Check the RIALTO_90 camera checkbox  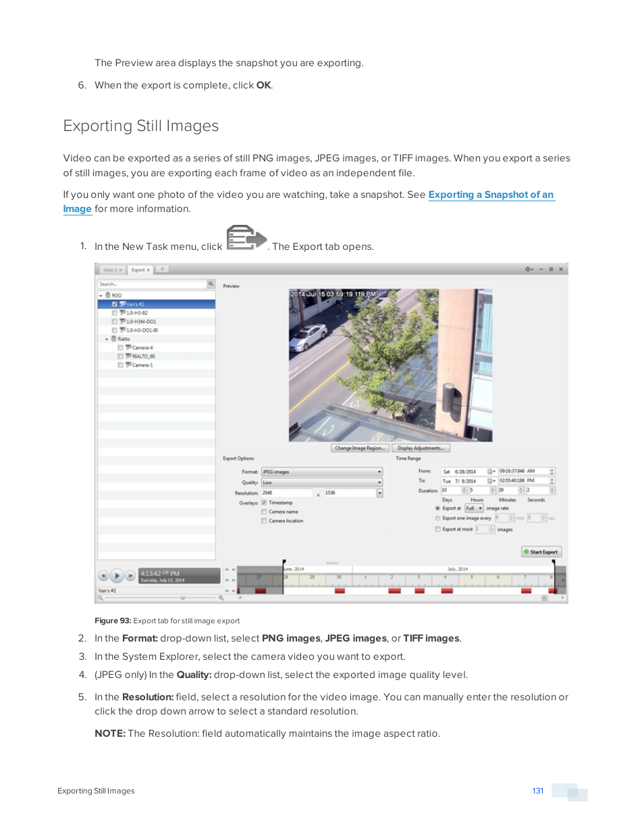pos(121,357)
